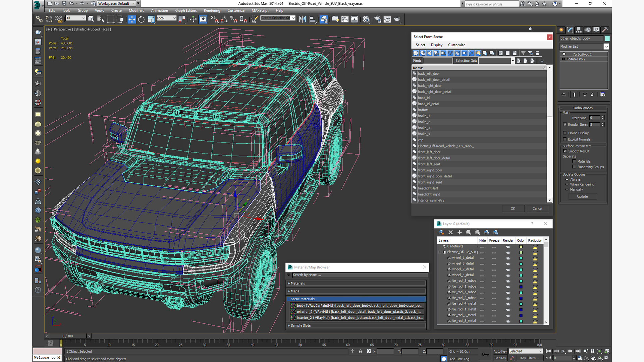
Task: Enable Isoline Display checkbox
Action: [565, 133]
